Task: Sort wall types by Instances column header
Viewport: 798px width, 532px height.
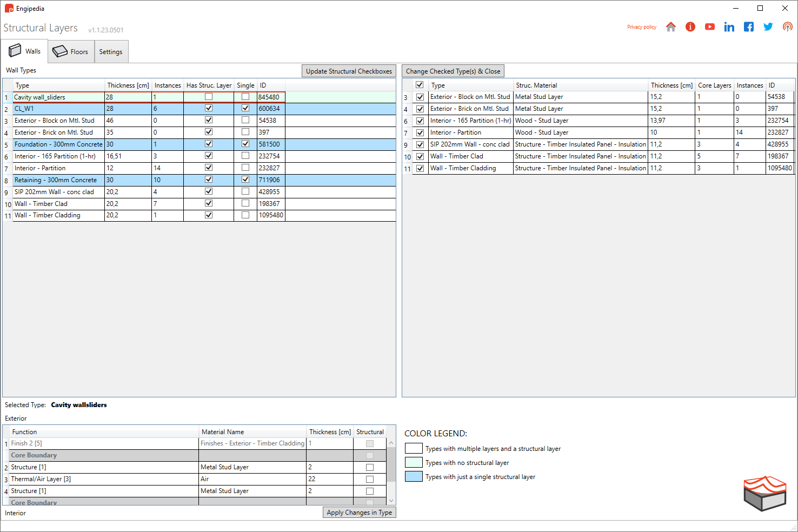Action: pos(168,85)
